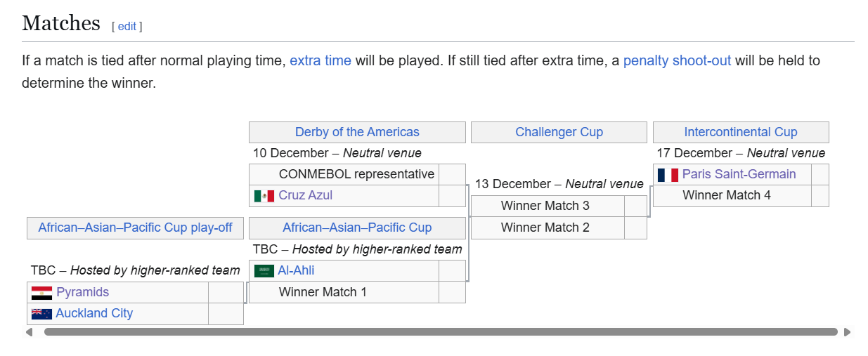
Task: Click the horizontal scrollbar thumb below the bracket
Action: tap(441, 332)
